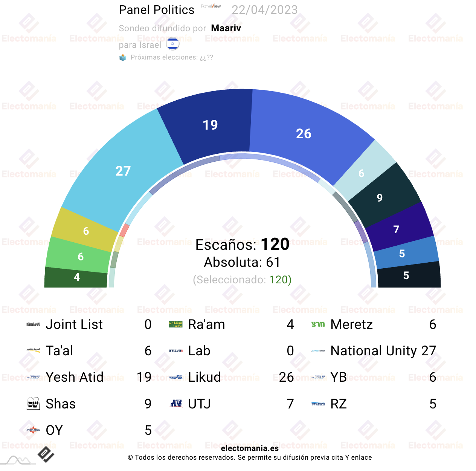Click the ballot box icon near Próximas elecciones

click(x=123, y=58)
